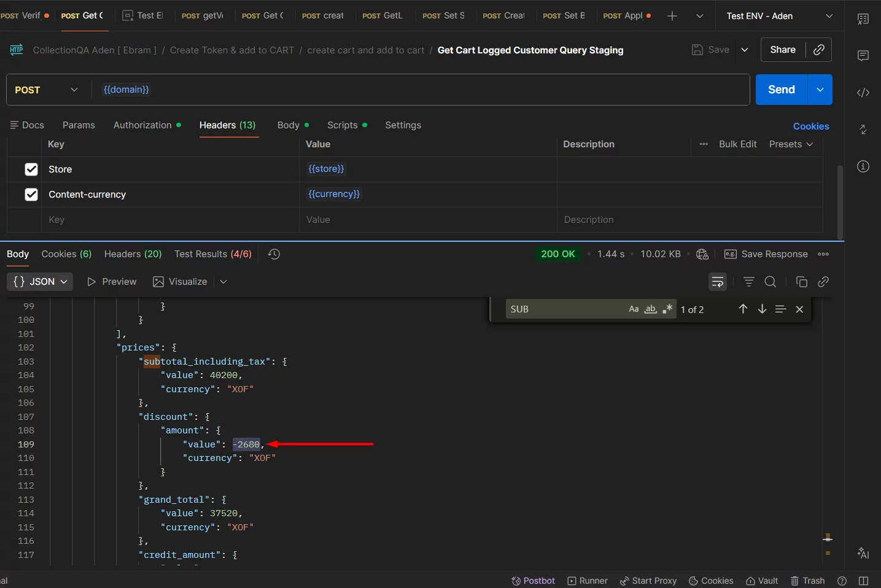
Task: Open the request info icon in right sidebar
Action: (x=863, y=166)
